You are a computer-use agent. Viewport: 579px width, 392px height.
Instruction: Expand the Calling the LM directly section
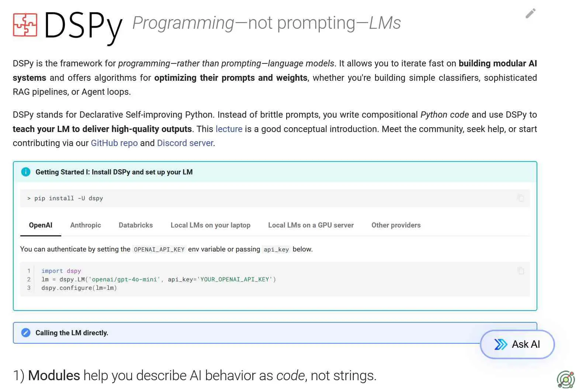click(275, 333)
